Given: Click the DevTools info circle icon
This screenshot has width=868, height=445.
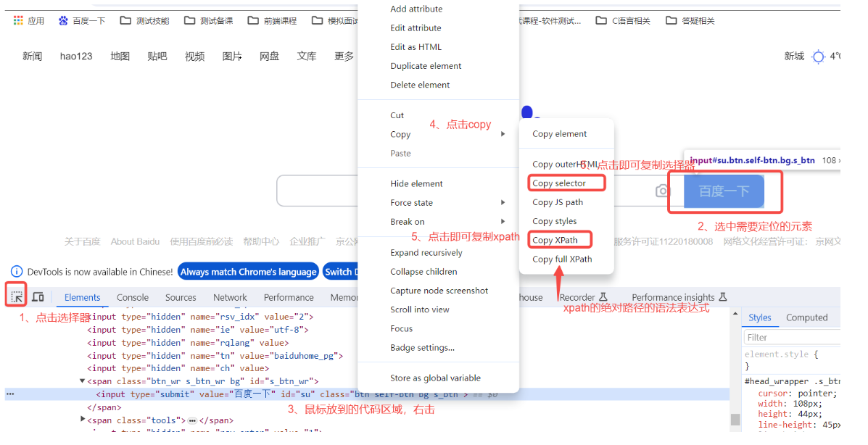Looking at the screenshot, I should 17,272.
